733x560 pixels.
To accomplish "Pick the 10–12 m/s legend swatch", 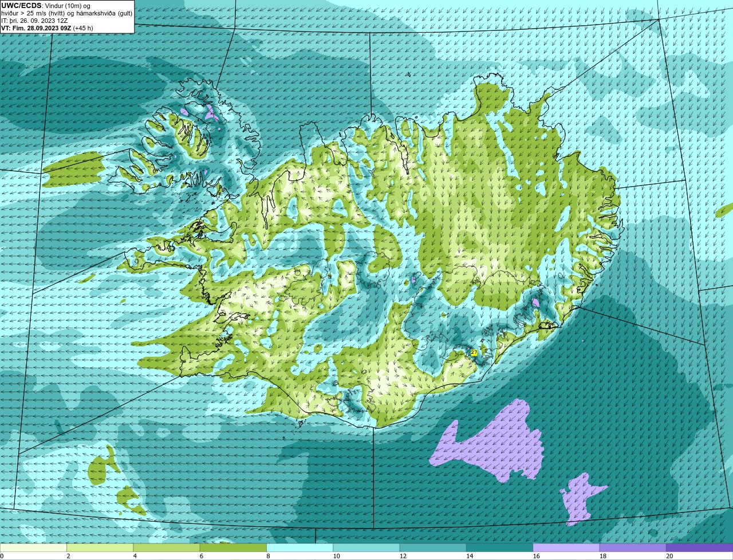I will [366, 547].
